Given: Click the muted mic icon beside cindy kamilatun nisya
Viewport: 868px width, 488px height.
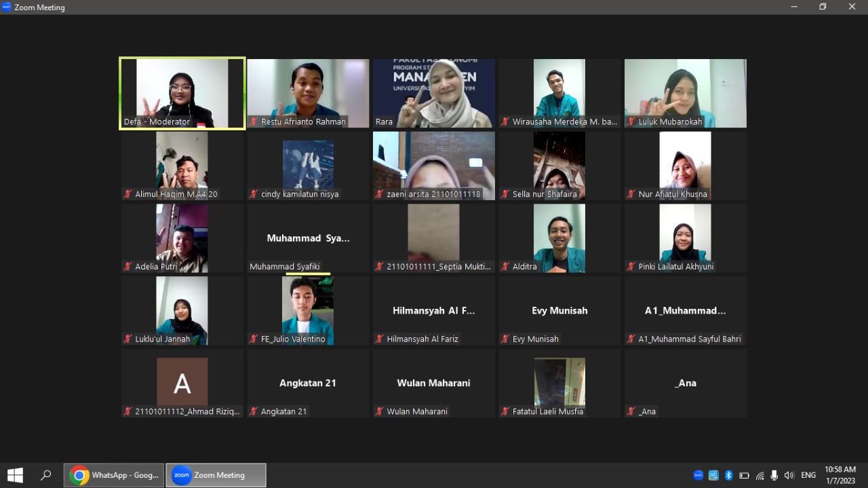Looking at the screenshot, I should [x=254, y=194].
